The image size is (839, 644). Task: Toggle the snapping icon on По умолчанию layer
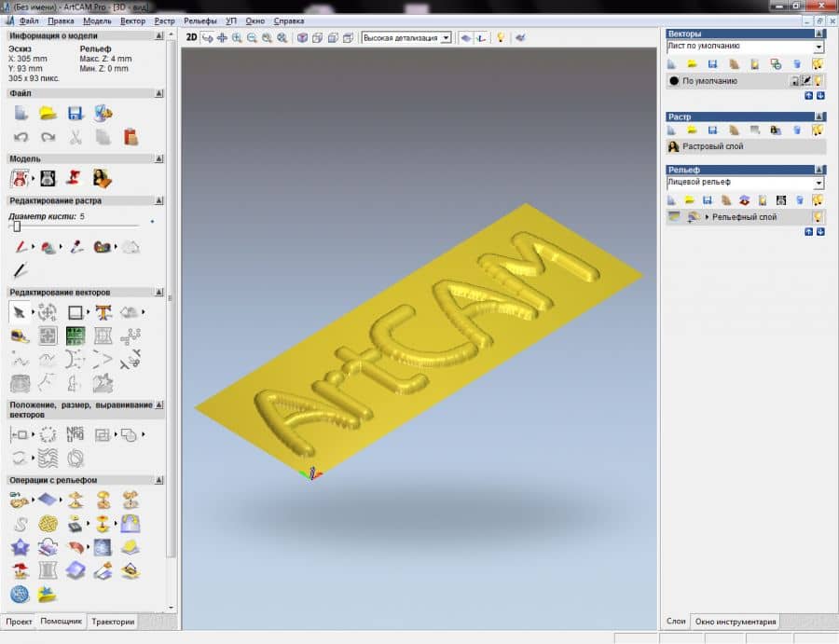(x=805, y=81)
